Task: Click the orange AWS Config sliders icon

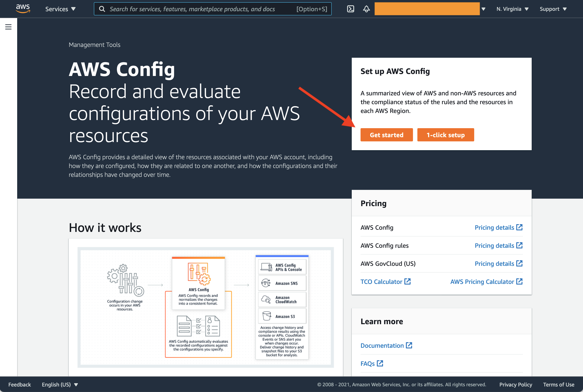Action: [x=199, y=274]
